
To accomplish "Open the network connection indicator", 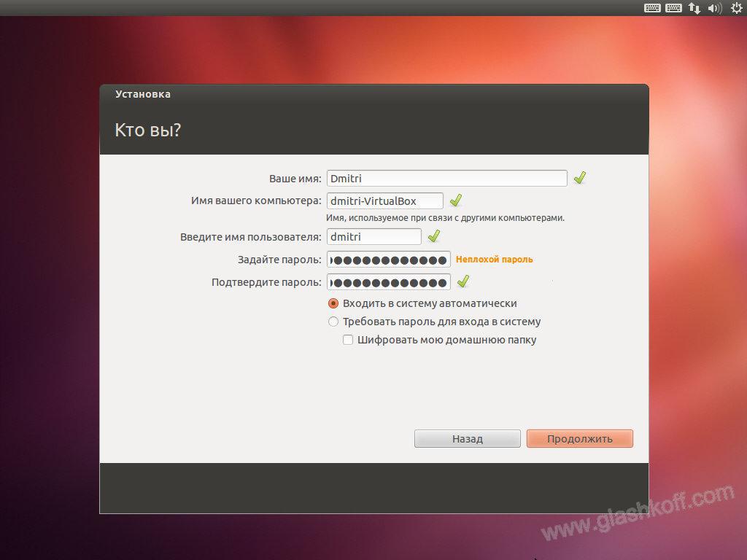I will 694,8.
